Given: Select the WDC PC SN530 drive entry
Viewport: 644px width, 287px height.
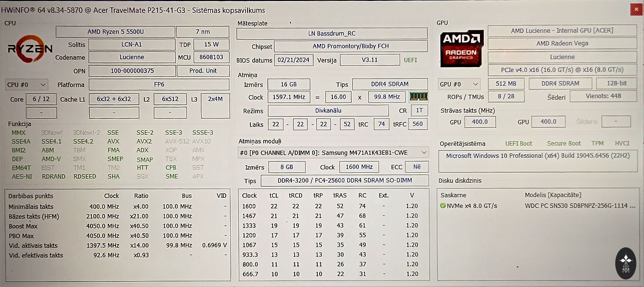Looking at the screenshot, I should (x=579, y=206).
